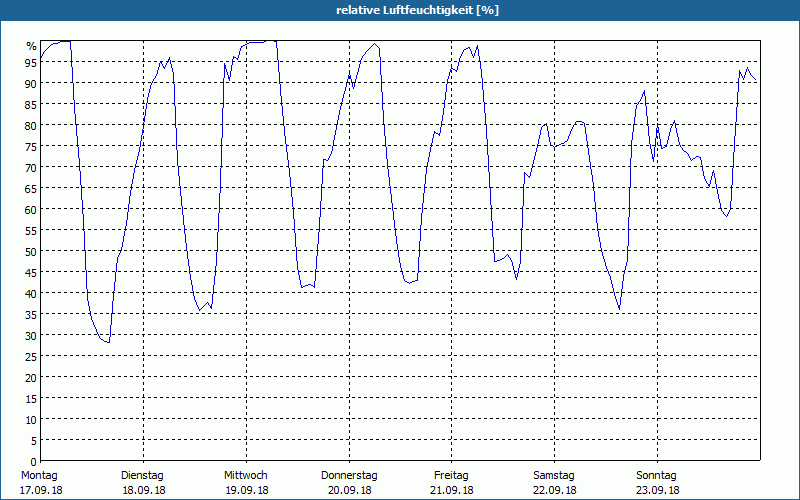Screen dimensions: 800x500
Task: Click the date '20.09.18'
Action: coord(349,490)
